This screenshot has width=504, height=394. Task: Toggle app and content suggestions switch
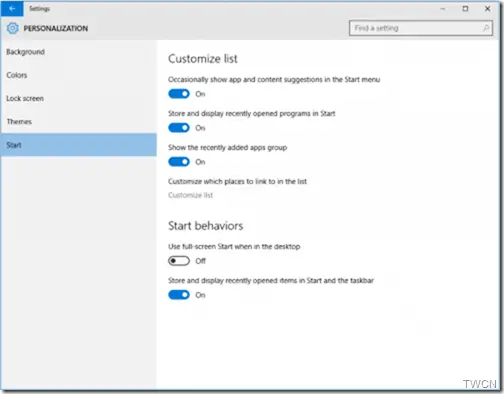[179, 94]
